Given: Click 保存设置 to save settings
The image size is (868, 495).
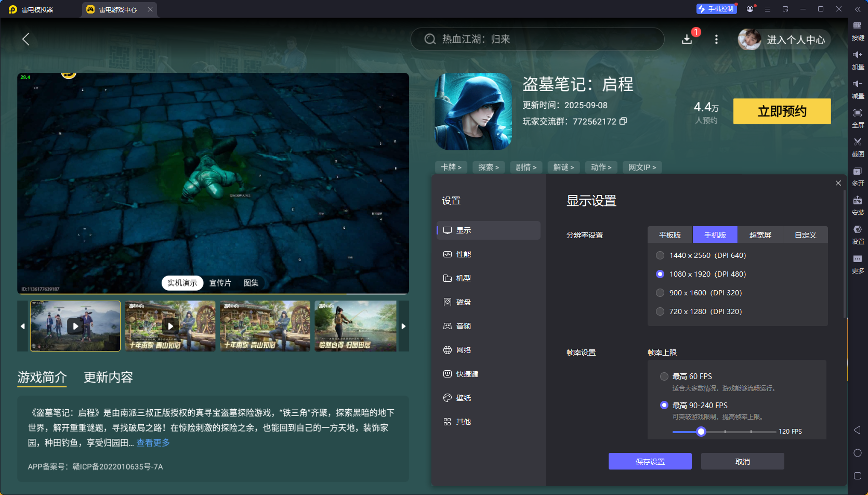Looking at the screenshot, I should pos(650,461).
